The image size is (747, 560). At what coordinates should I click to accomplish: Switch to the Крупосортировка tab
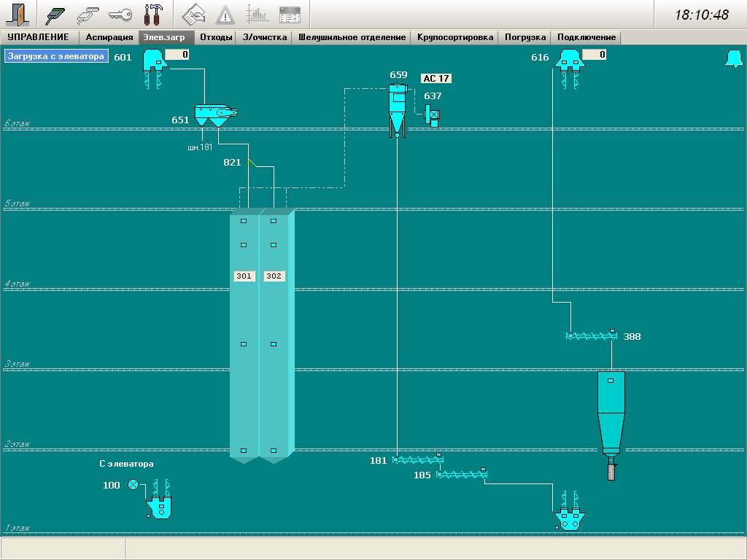point(455,37)
